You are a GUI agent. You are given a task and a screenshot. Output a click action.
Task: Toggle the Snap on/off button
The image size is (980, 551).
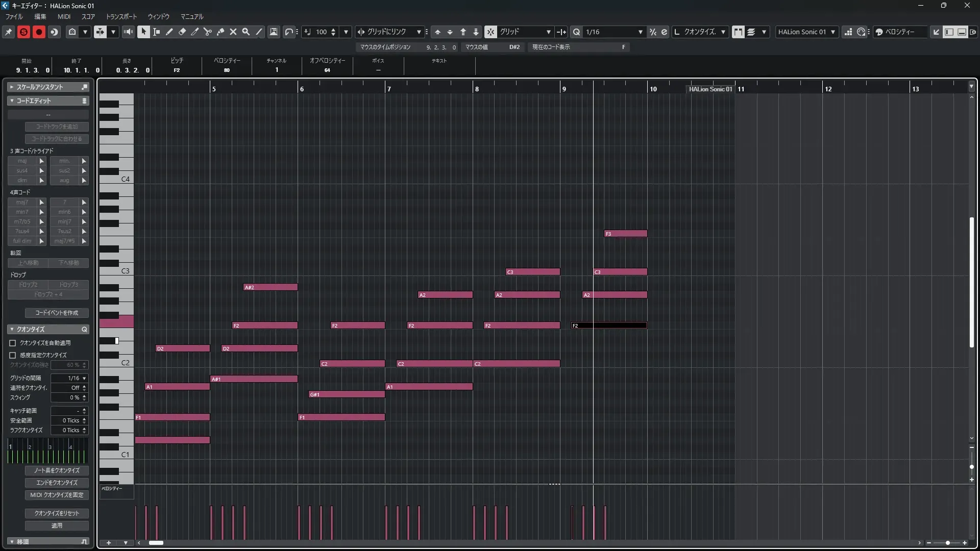[x=490, y=32]
